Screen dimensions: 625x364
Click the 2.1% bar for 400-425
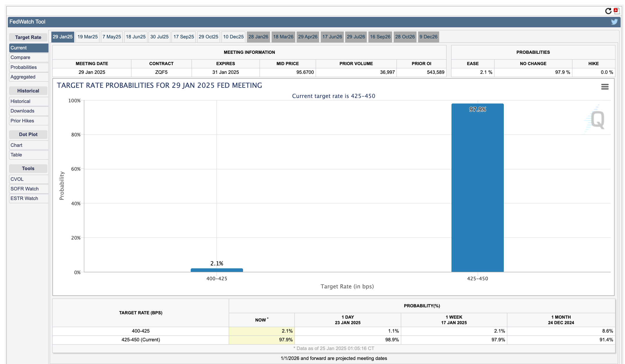coord(217,270)
